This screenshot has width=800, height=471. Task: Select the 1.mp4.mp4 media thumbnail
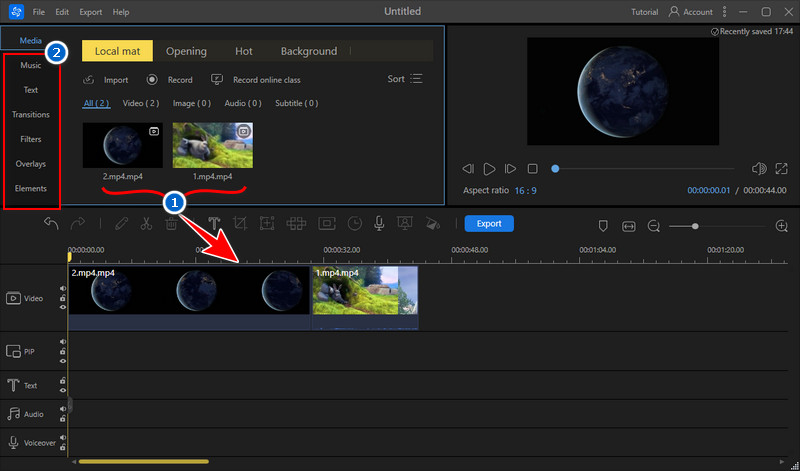click(213, 145)
